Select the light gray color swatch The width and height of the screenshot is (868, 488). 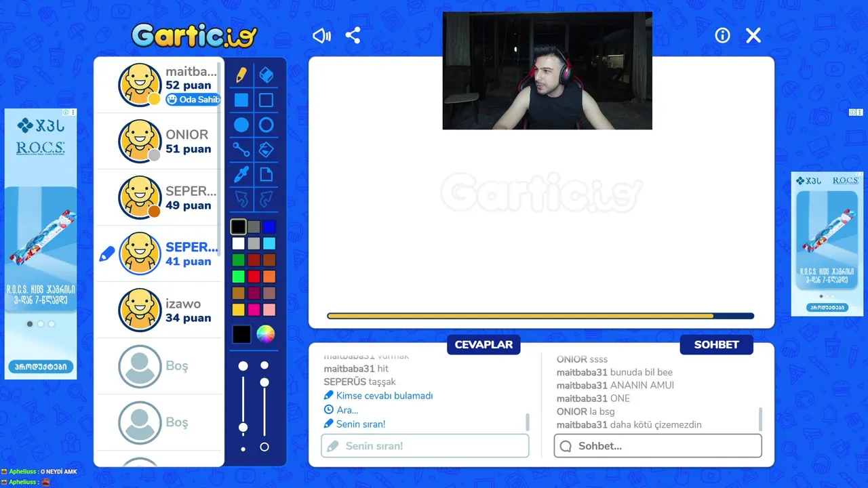point(254,243)
